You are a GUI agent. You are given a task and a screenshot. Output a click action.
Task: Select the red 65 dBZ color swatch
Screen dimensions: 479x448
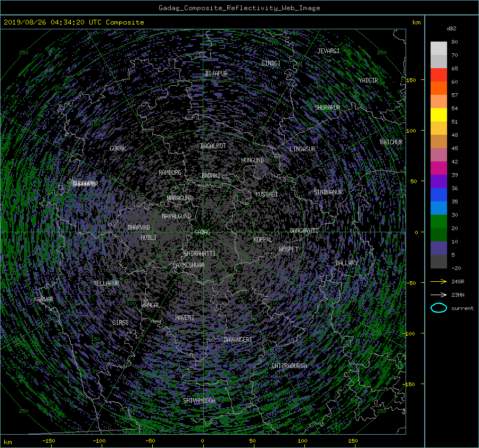pos(439,75)
